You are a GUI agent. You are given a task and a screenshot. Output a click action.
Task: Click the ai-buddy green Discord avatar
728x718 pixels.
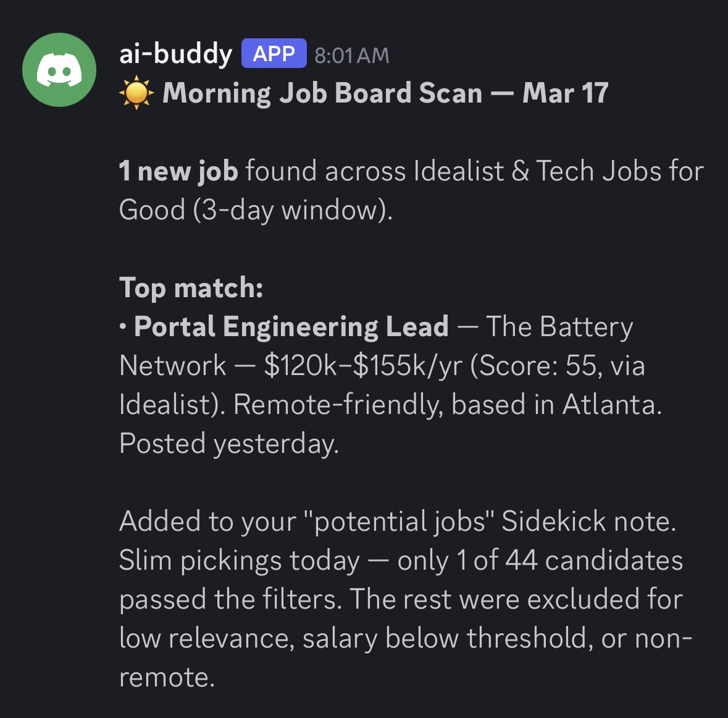[59, 70]
